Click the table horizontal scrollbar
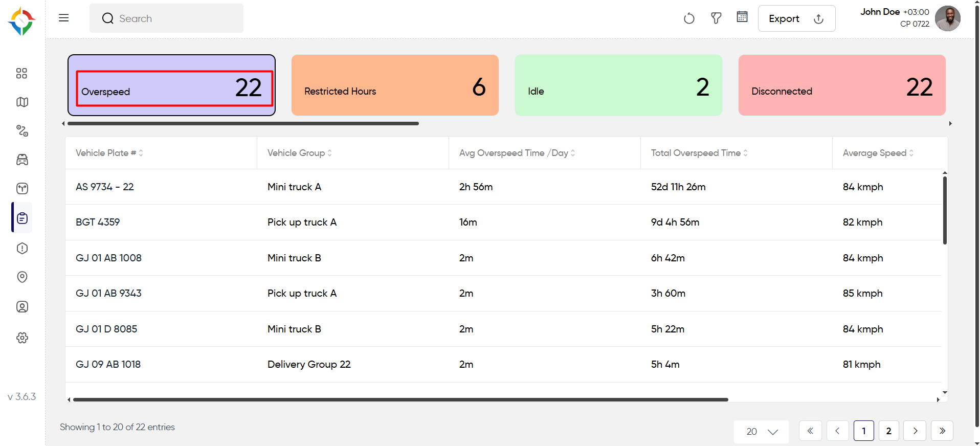980x446 pixels. click(400, 399)
